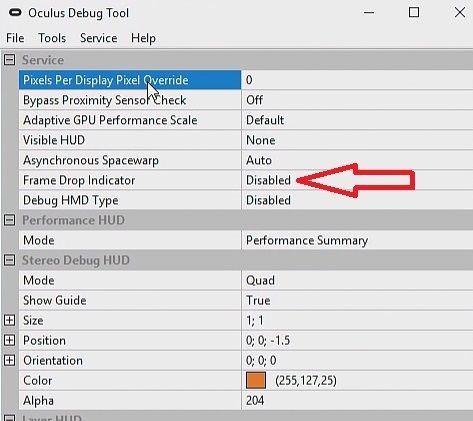Change Frame Drop Indicator value Disabled
Viewport: 473px width, 421px height.
pos(358,180)
